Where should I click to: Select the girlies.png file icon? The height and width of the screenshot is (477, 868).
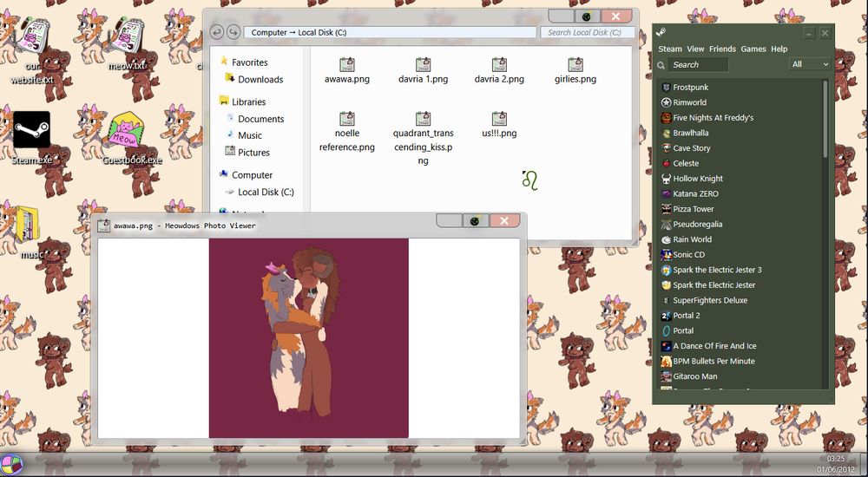click(575, 64)
